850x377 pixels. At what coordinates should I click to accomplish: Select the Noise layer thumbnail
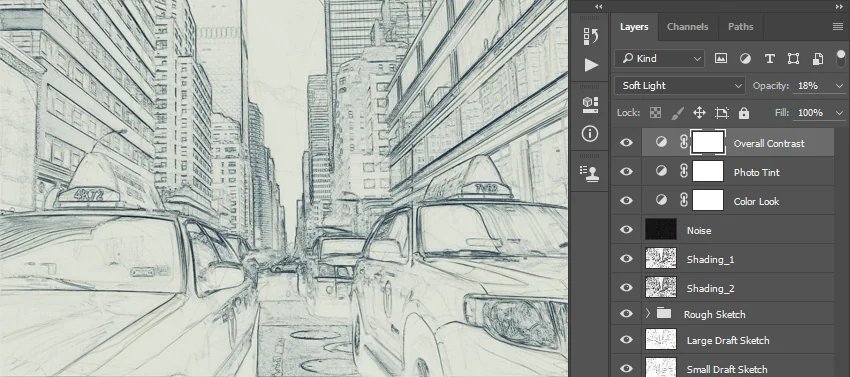click(x=661, y=229)
